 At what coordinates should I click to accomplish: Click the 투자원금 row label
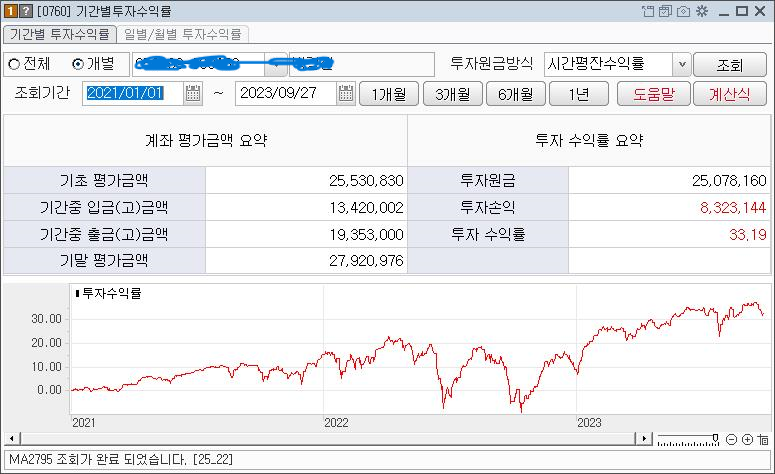(488, 181)
